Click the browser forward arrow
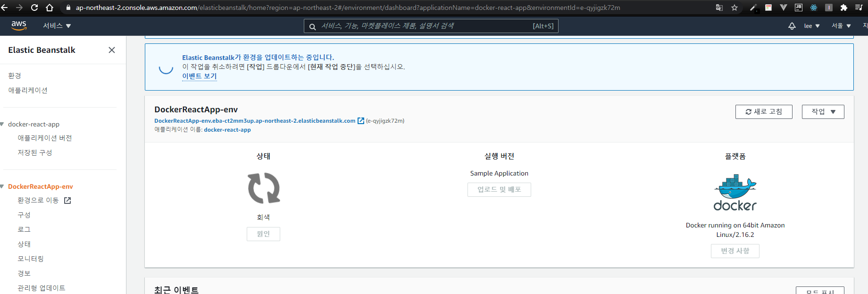 tap(19, 8)
